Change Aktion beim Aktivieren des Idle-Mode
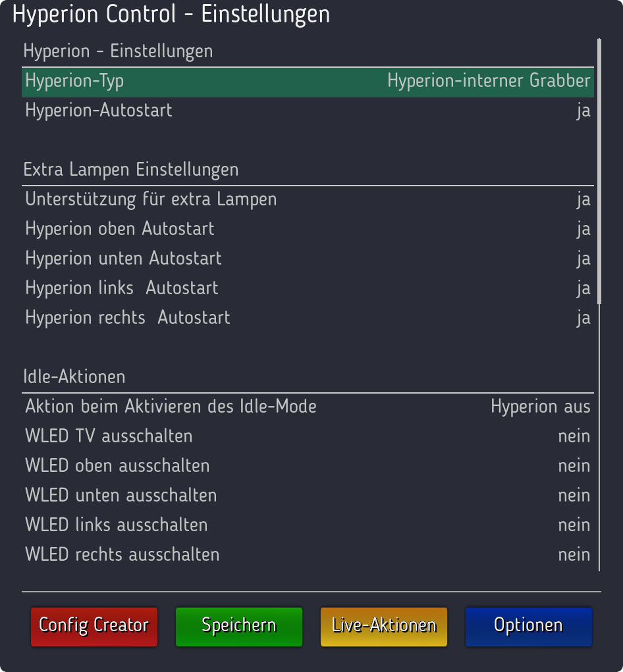The image size is (623, 672). pos(308,407)
